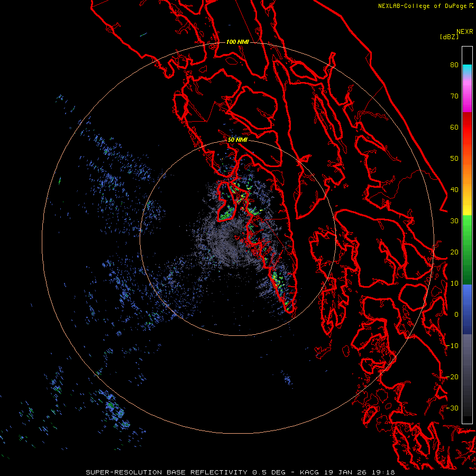
Task: Click the 80 dBZ scale value
Action: (454, 65)
